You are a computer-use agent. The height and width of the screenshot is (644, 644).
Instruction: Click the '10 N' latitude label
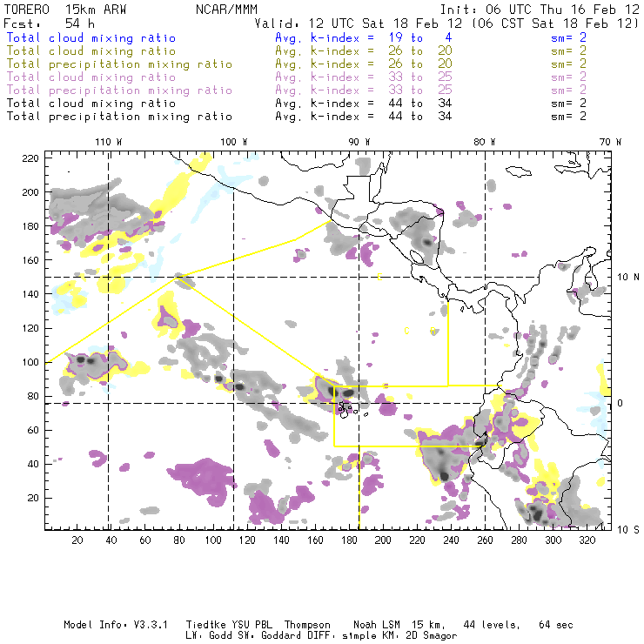(628, 278)
